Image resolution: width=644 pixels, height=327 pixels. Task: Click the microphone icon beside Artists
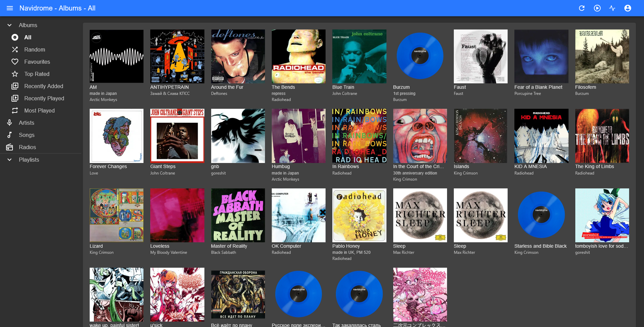[x=9, y=123]
